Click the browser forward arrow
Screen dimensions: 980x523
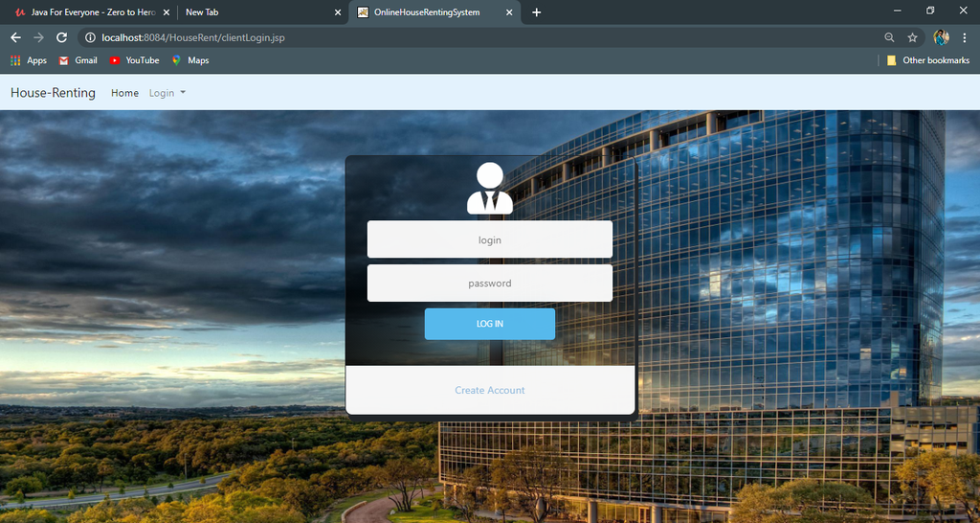tap(38, 37)
